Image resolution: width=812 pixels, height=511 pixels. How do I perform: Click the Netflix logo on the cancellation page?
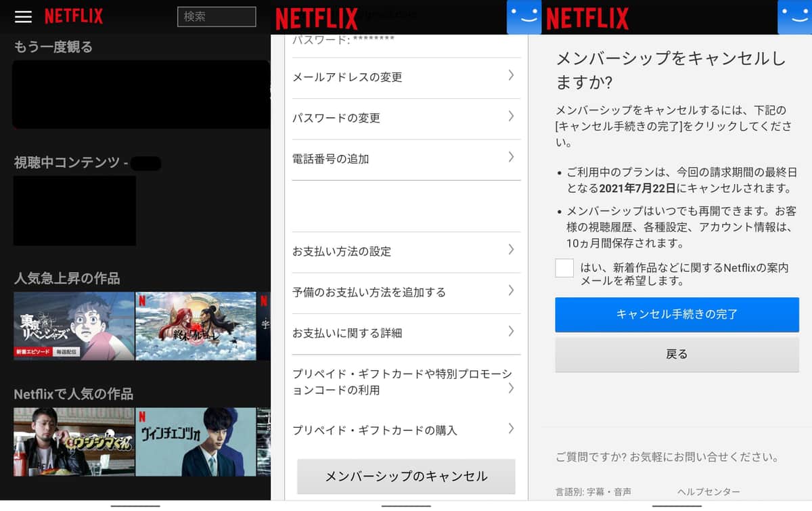(x=587, y=18)
